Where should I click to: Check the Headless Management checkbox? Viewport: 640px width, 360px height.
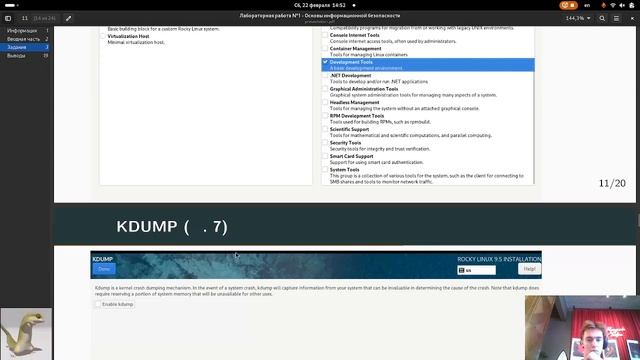(x=325, y=102)
